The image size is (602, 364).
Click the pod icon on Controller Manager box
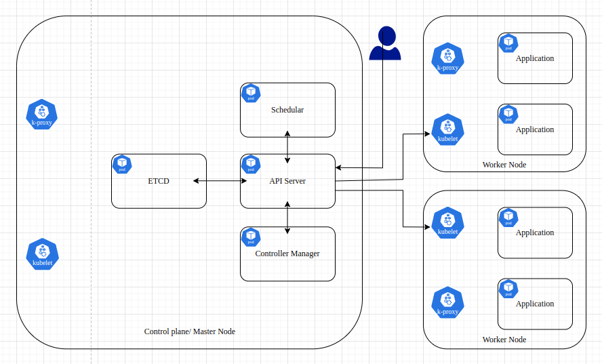(251, 237)
